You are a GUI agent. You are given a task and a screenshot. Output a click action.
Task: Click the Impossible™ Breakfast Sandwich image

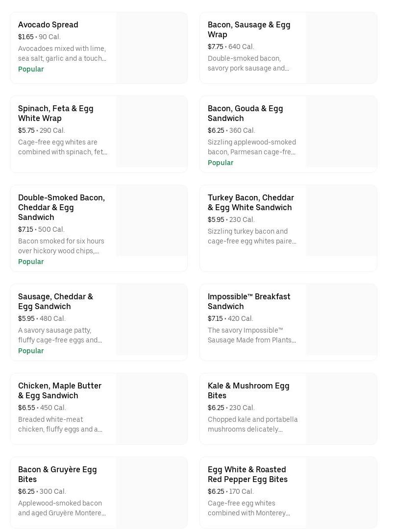[x=341, y=319]
